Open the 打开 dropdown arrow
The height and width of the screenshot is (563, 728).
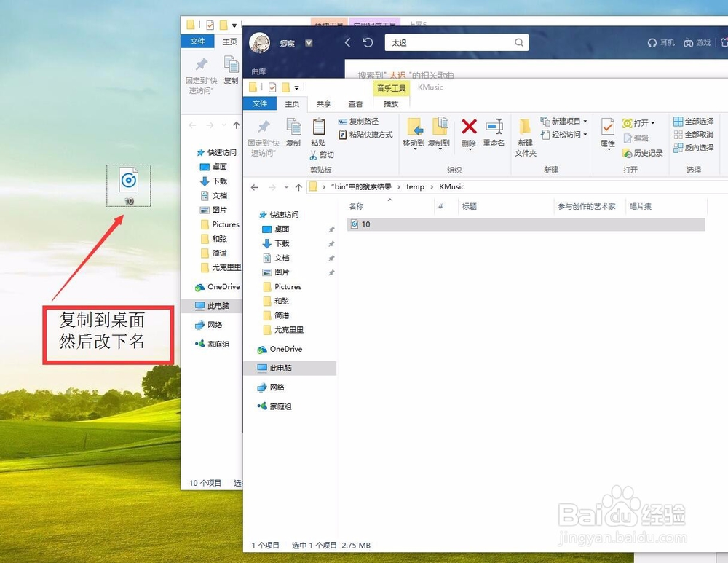coord(652,122)
